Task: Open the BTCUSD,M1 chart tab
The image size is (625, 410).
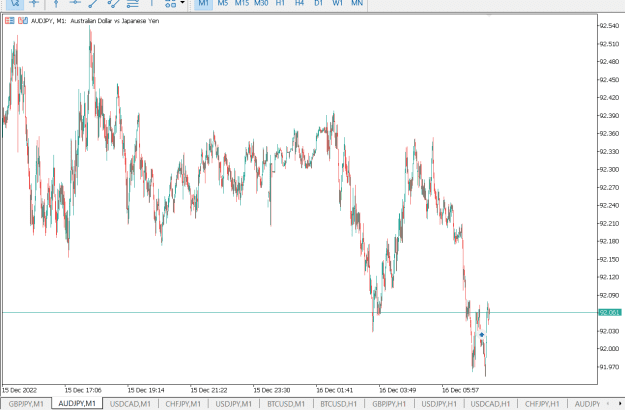Action: point(286,404)
